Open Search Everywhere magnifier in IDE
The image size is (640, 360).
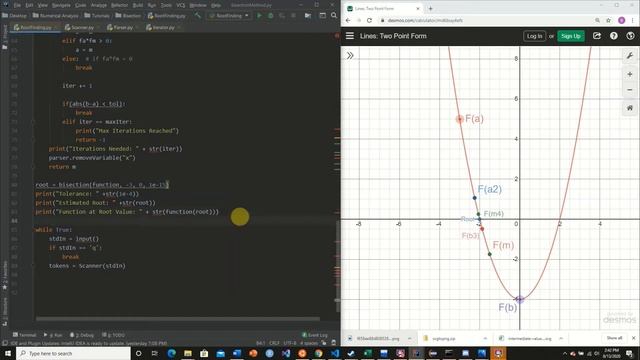[x=334, y=16]
